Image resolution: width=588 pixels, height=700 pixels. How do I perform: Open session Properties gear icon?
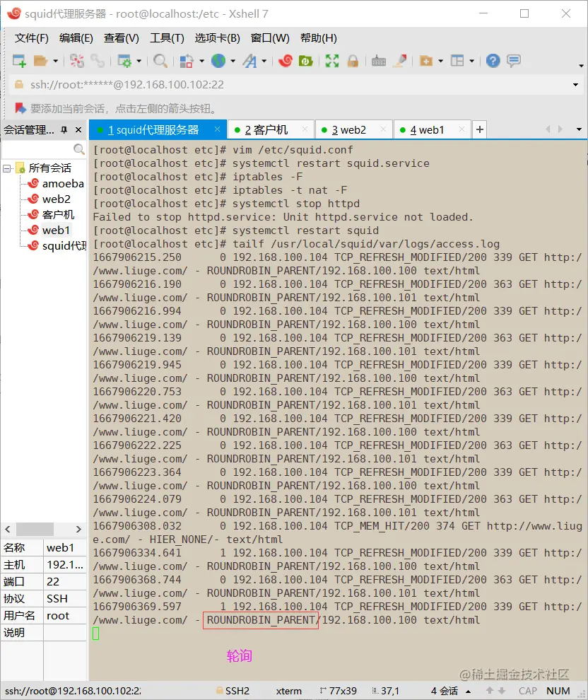124,61
